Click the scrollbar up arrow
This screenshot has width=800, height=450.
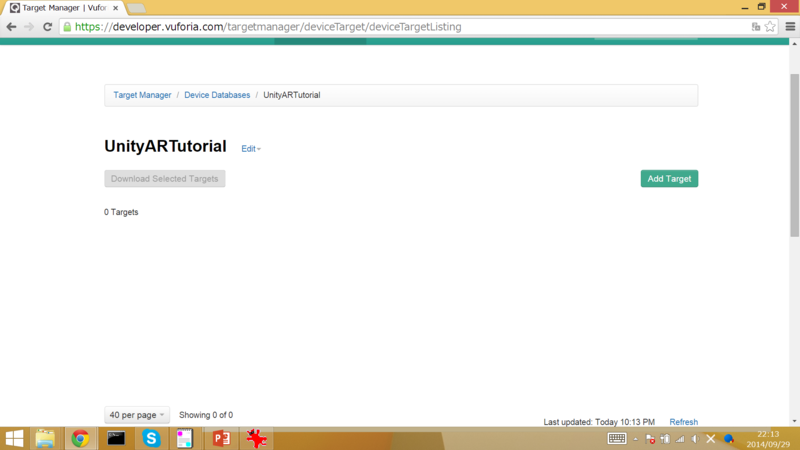(x=794, y=44)
